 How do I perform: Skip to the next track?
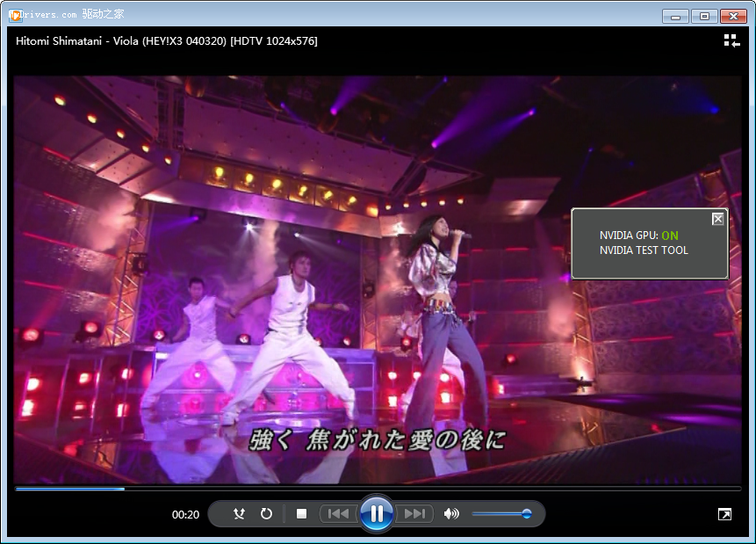coord(414,513)
